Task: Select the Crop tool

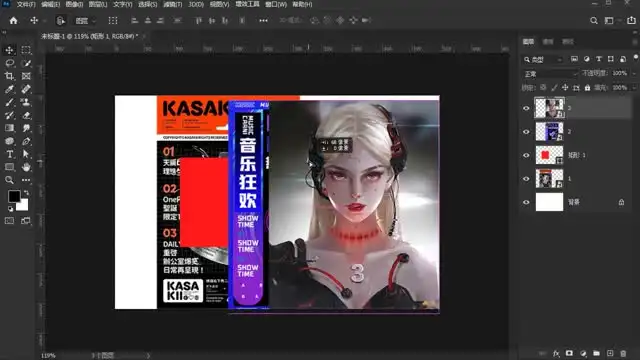Action: pos(9,76)
